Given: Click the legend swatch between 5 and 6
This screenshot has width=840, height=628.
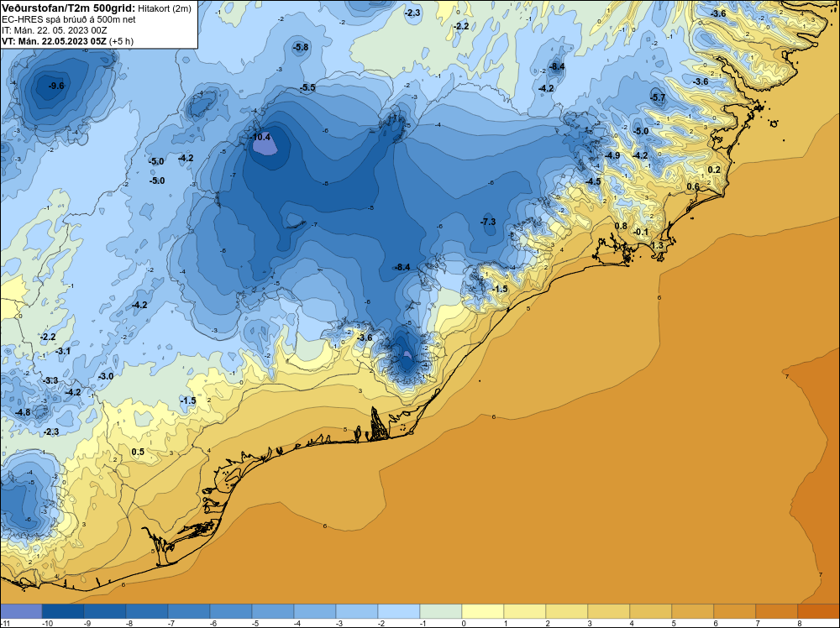Looking at the screenshot, I should tap(693, 611).
